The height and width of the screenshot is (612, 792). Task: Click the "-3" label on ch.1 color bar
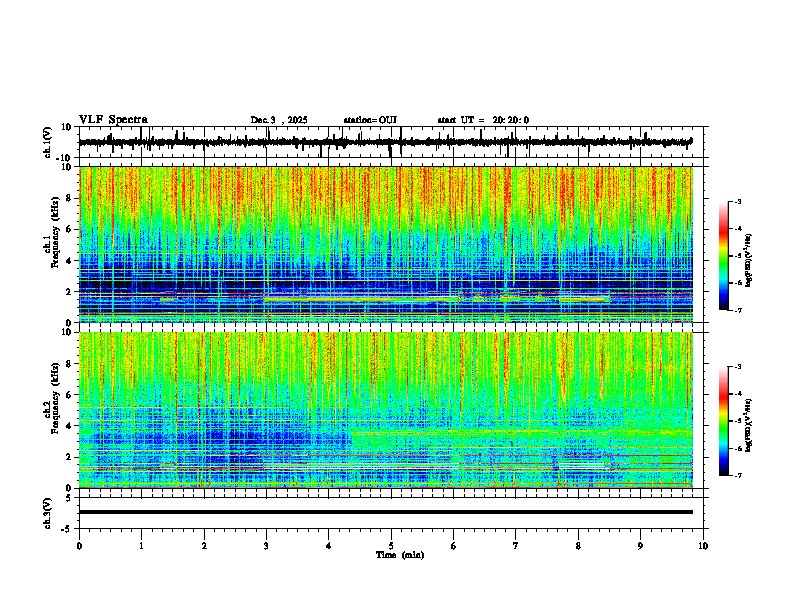tap(738, 202)
